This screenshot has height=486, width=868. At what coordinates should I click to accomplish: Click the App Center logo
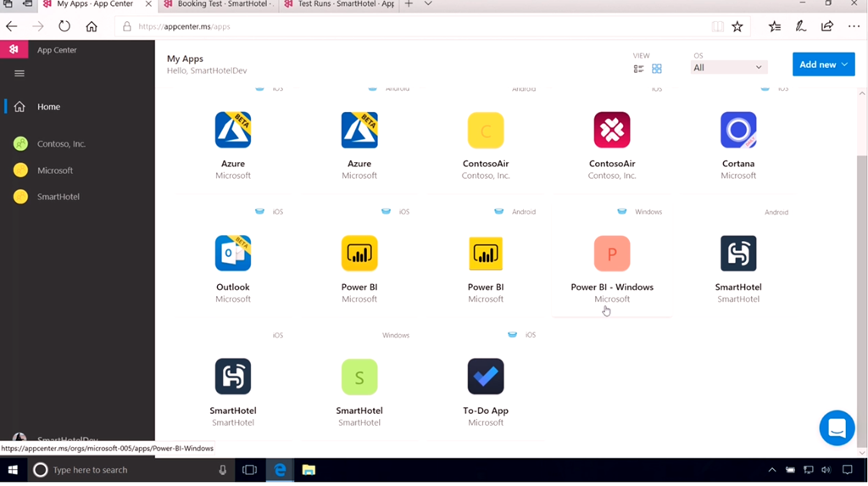(14, 50)
